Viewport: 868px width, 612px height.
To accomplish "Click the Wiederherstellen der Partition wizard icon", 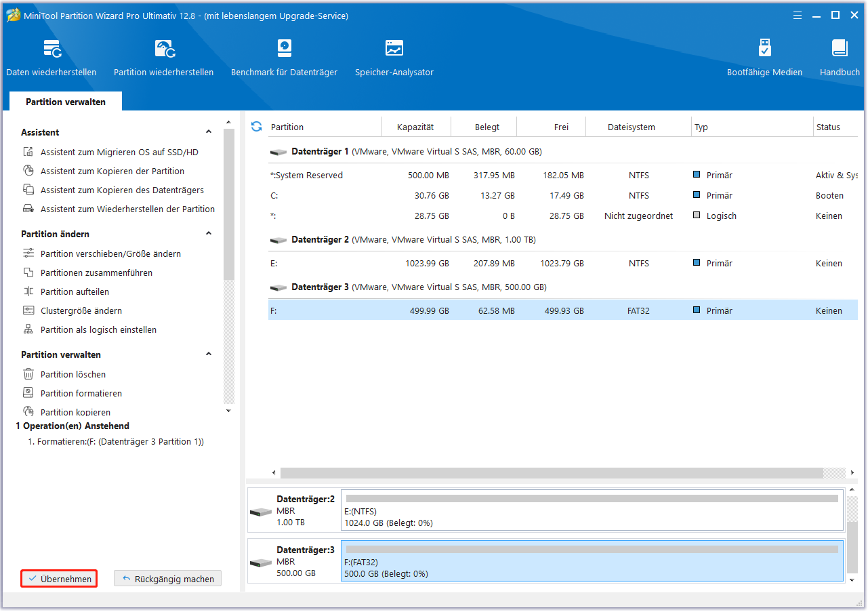I will point(28,209).
